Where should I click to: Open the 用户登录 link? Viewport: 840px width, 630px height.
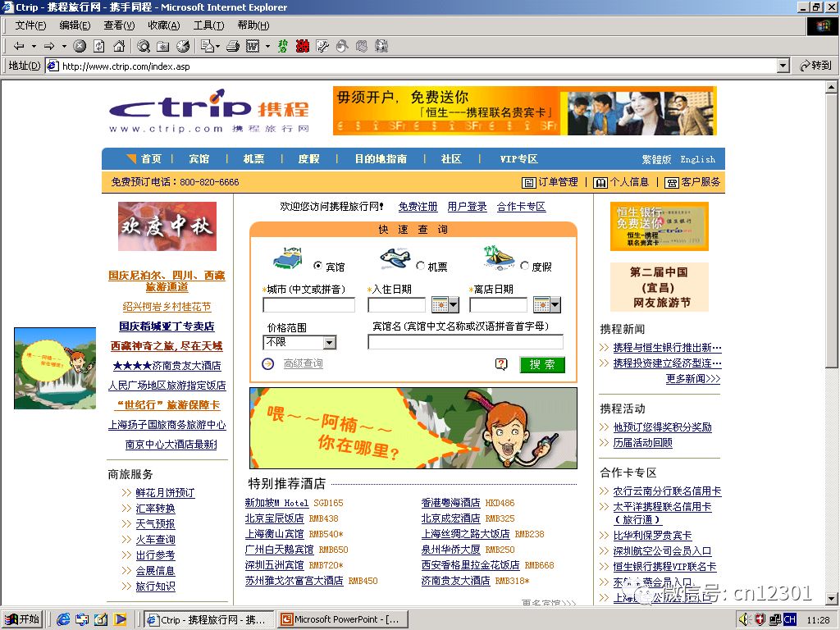coord(467,207)
